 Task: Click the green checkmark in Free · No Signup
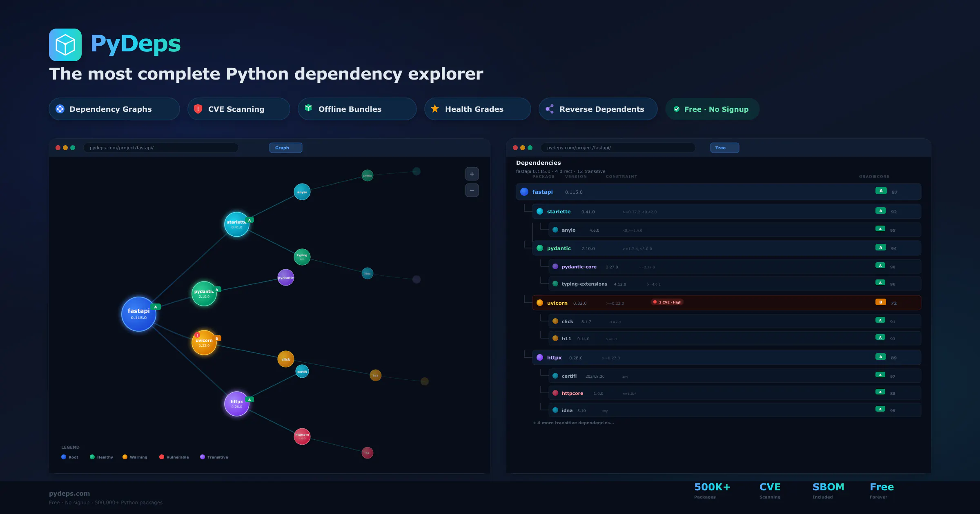(x=677, y=109)
